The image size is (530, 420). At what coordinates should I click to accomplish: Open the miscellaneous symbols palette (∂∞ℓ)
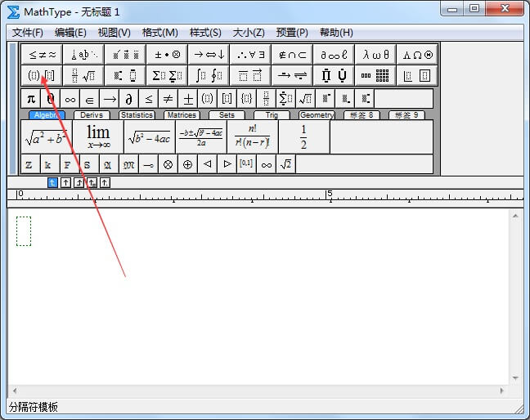(x=334, y=55)
